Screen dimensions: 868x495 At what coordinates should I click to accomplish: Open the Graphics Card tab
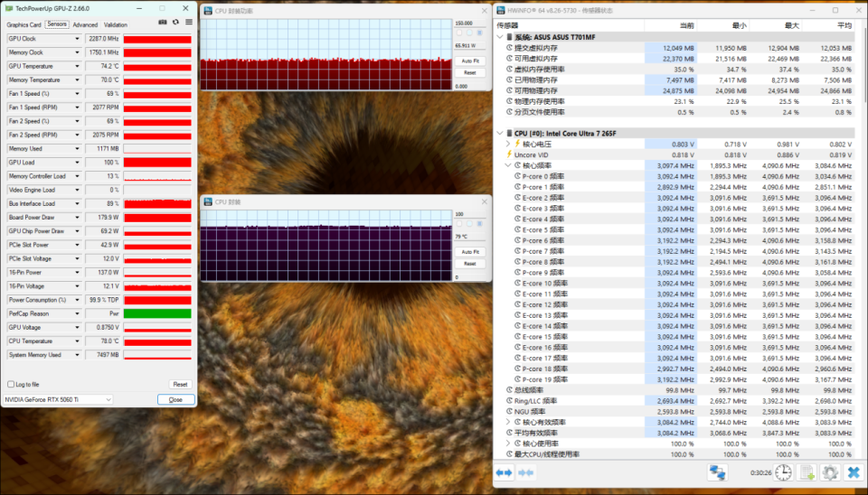[24, 24]
